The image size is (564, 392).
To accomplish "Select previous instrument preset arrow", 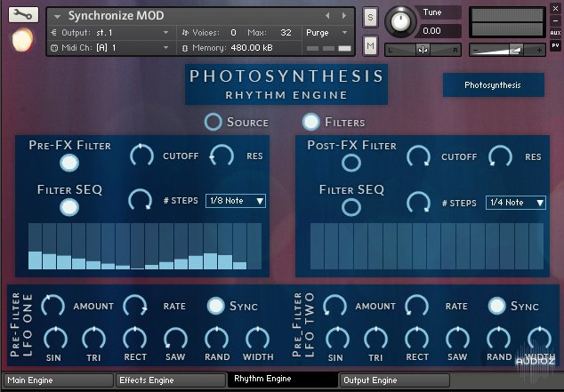I will 327,15.
